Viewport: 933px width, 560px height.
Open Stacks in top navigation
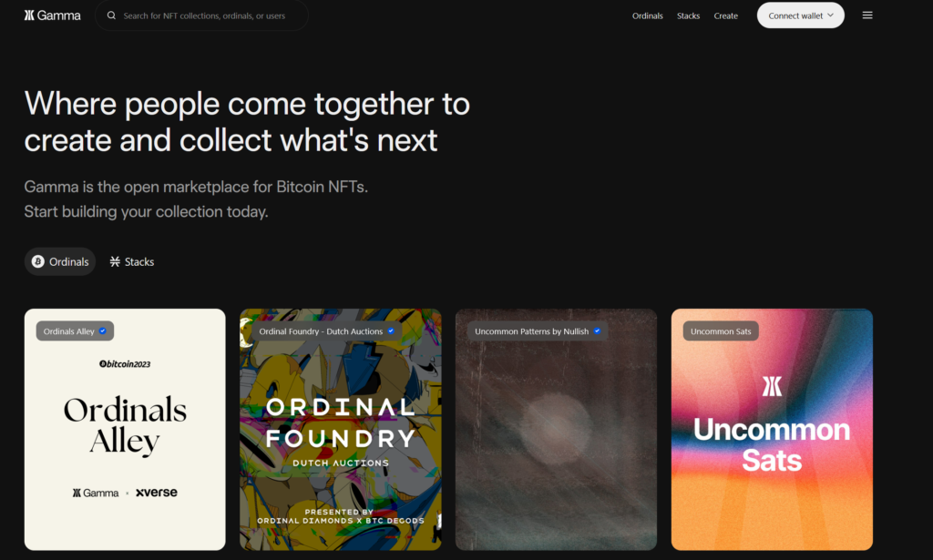coord(688,16)
